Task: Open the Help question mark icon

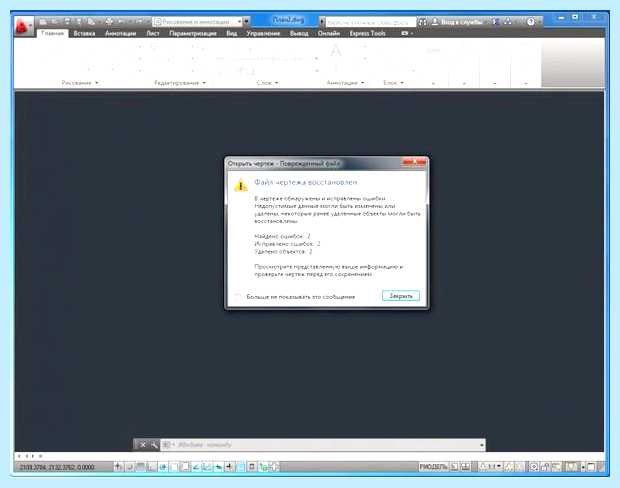Action: tap(531, 22)
